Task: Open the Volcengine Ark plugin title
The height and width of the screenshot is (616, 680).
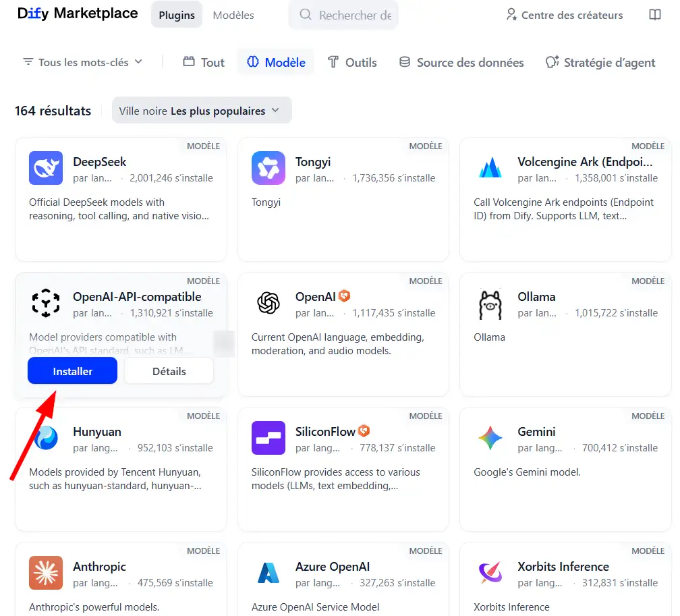Action: [x=585, y=162]
